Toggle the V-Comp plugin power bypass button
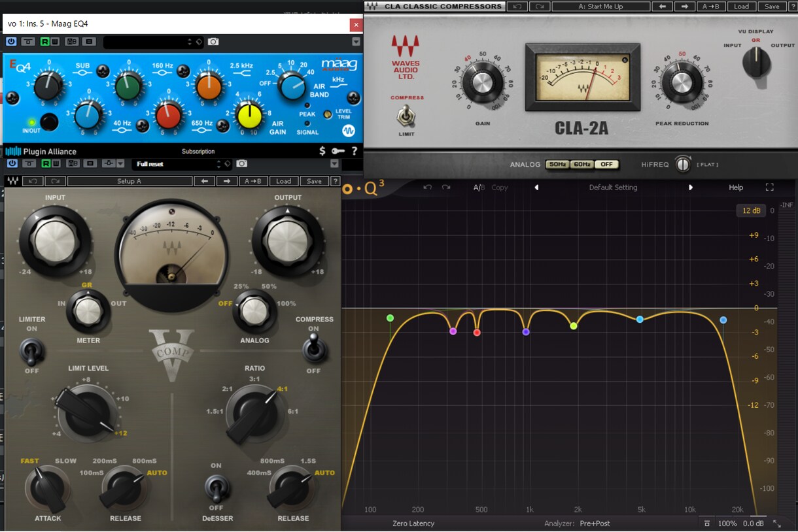Image resolution: width=798 pixels, height=532 pixels. point(11,163)
